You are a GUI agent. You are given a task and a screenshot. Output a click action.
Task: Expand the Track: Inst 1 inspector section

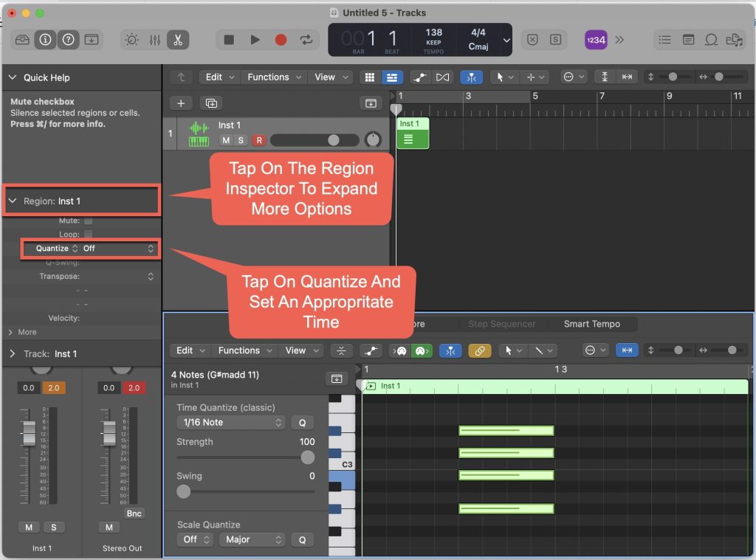tap(13, 354)
